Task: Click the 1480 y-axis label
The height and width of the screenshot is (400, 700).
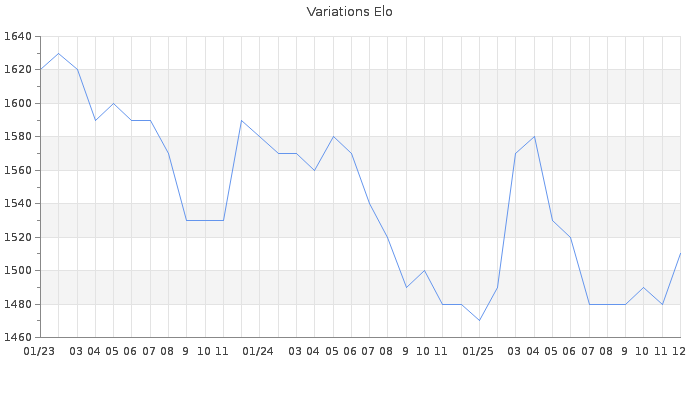Action: coord(17,304)
